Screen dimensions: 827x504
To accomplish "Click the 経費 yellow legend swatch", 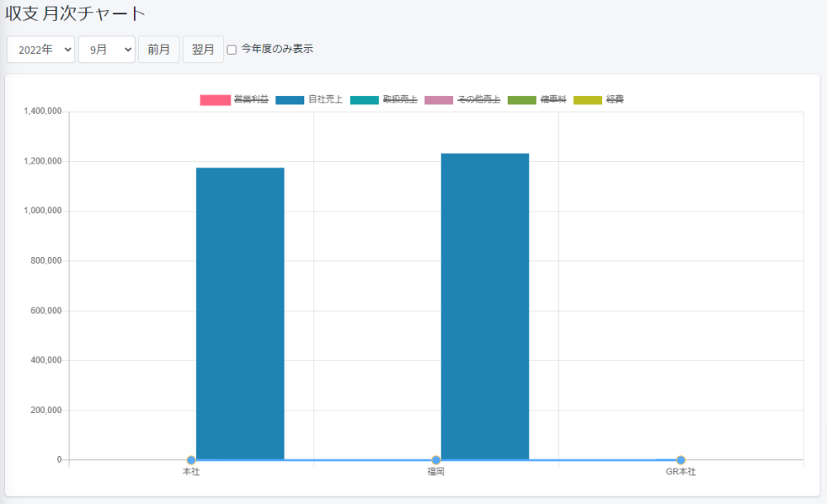I will coord(587,100).
